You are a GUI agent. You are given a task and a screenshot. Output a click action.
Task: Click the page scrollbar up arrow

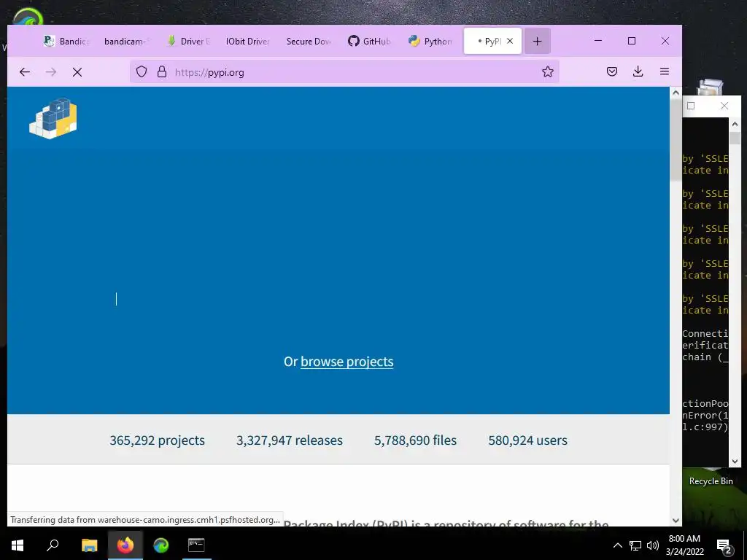[676, 93]
